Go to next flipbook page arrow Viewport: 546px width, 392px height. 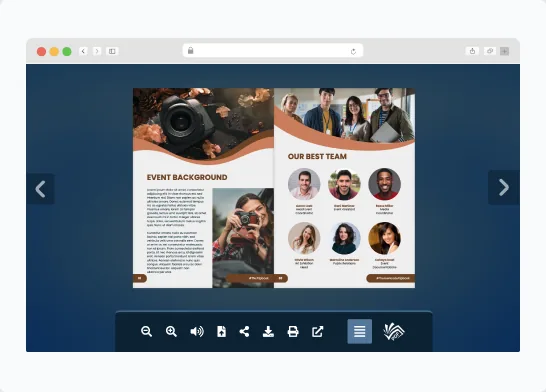tap(504, 188)
